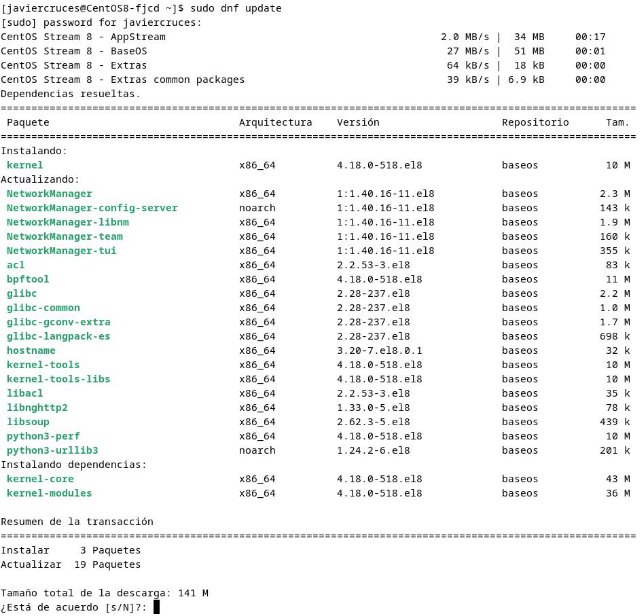
Task: Click the 'glibc' package name
Action: coord(22,294)
